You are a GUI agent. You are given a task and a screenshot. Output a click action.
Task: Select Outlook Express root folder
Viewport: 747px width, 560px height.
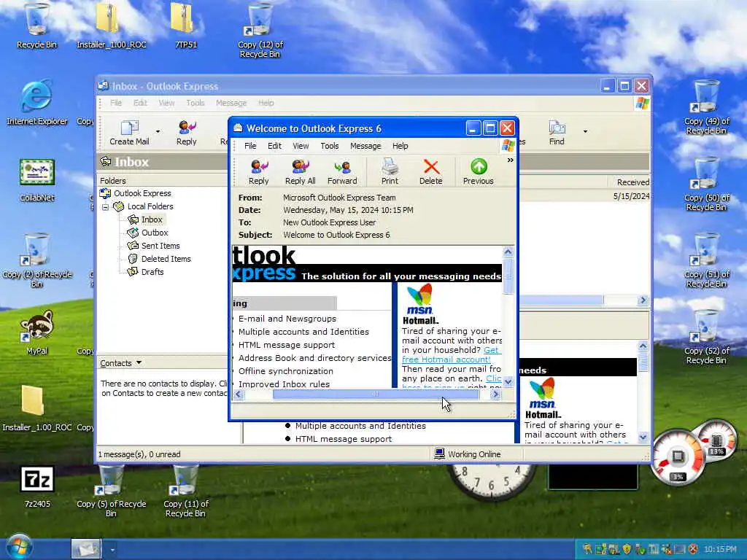142,193
